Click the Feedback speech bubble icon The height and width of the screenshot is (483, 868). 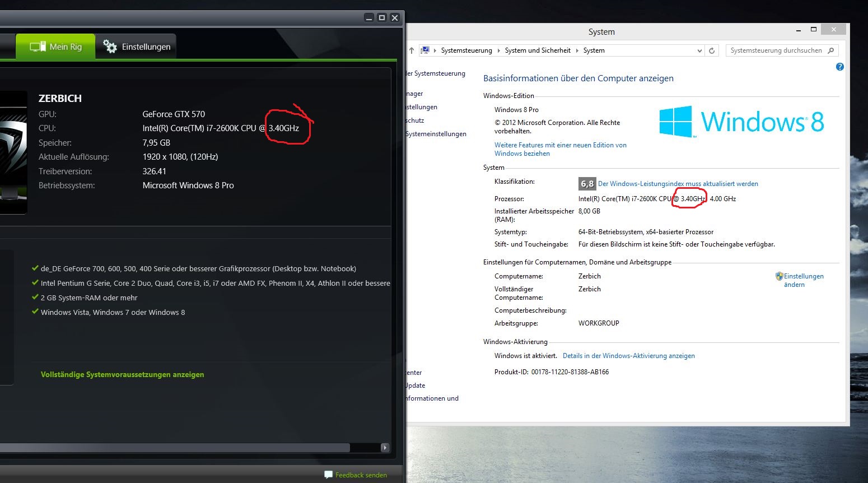tap(328, 475)
